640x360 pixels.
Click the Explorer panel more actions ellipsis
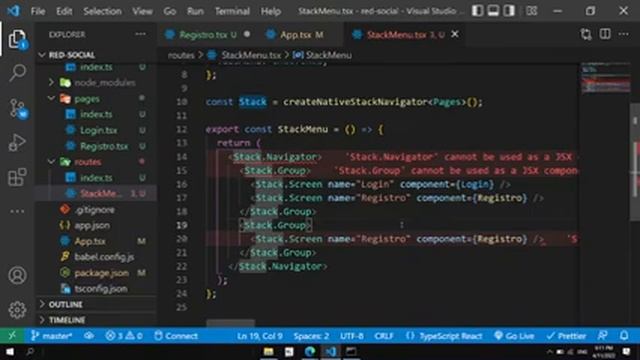[140, 34]
